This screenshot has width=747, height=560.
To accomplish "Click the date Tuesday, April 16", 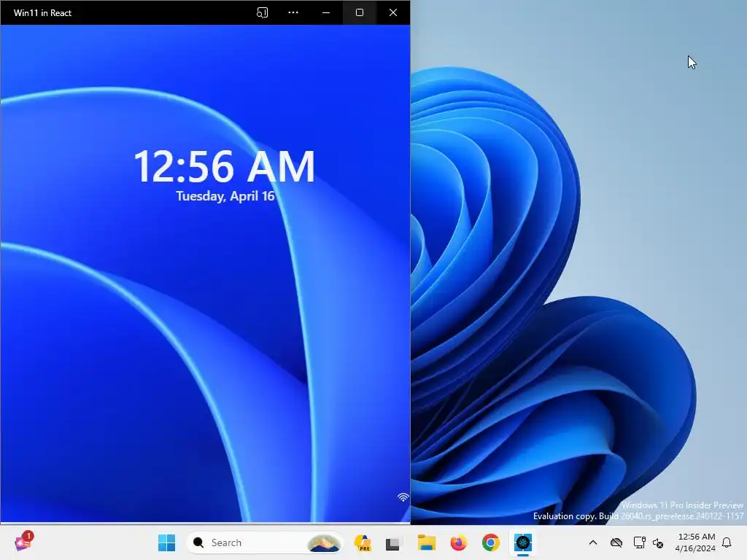I will (x=225, y=196).
